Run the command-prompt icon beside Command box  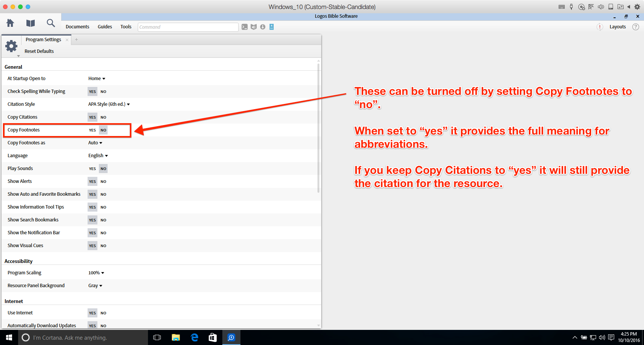coord(245,27)
